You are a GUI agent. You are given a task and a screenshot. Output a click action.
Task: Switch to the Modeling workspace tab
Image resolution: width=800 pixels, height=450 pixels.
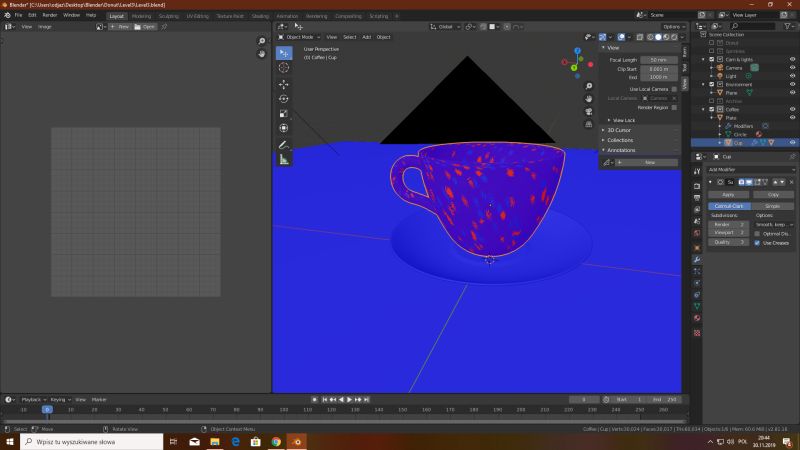click(x=141, y=16)
